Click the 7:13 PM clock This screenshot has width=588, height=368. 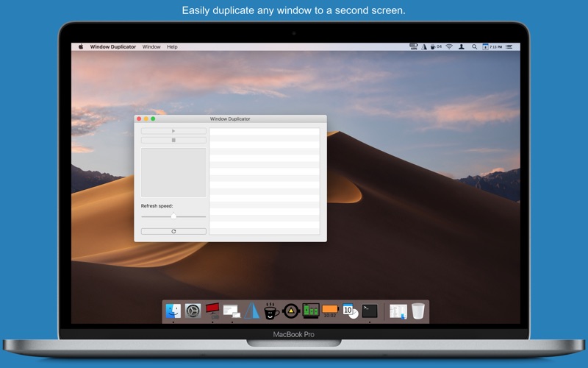(495, 47)
